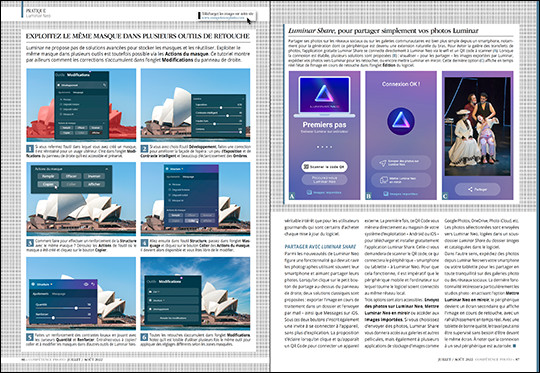Switch to the Modifications tab in step 6 panel
This screenshot has width=540, height=373.
pyautogui.click(x=169, y=281)
